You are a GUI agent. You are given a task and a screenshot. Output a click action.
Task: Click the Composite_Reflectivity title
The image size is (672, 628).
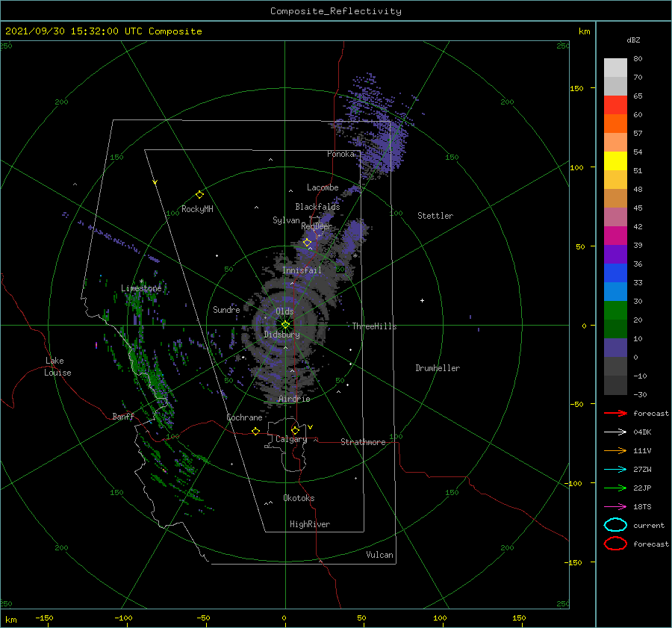(336, 11)
